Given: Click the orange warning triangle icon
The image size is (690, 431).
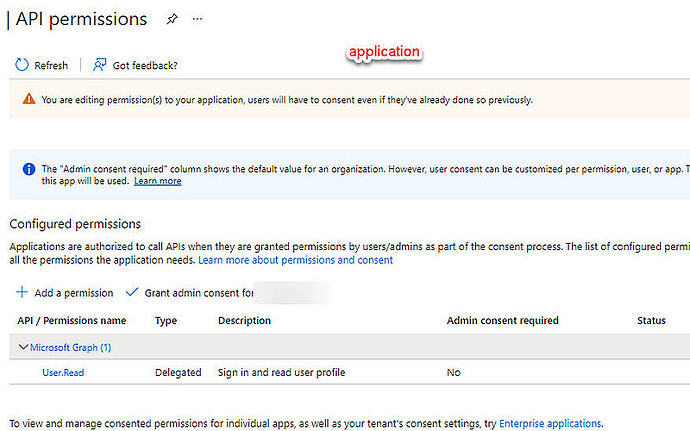Looking at the screenshot, I should coord(29,99).
